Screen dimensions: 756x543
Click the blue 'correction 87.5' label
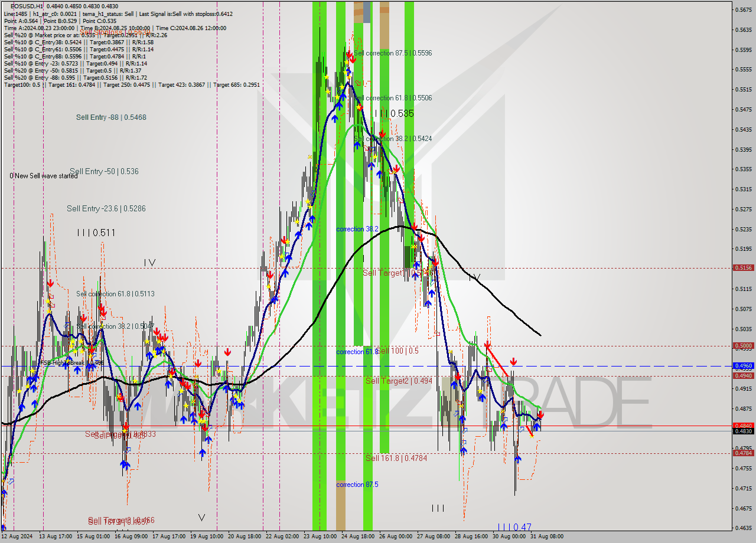tap(357, 485)
